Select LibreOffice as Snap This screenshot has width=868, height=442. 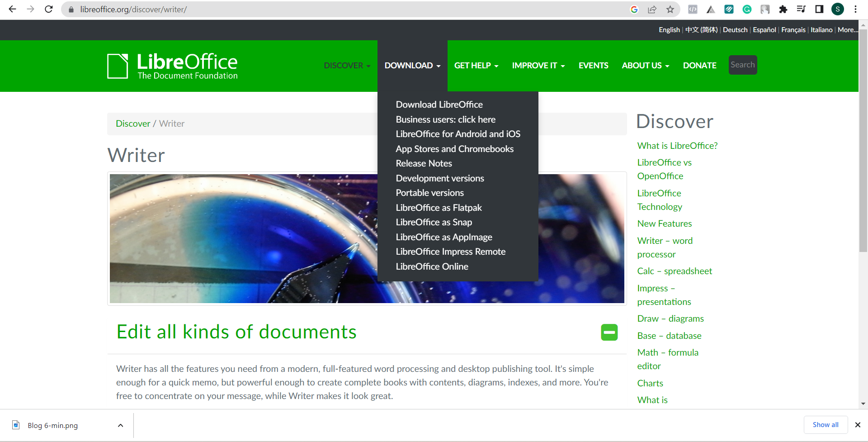point(434,222)
